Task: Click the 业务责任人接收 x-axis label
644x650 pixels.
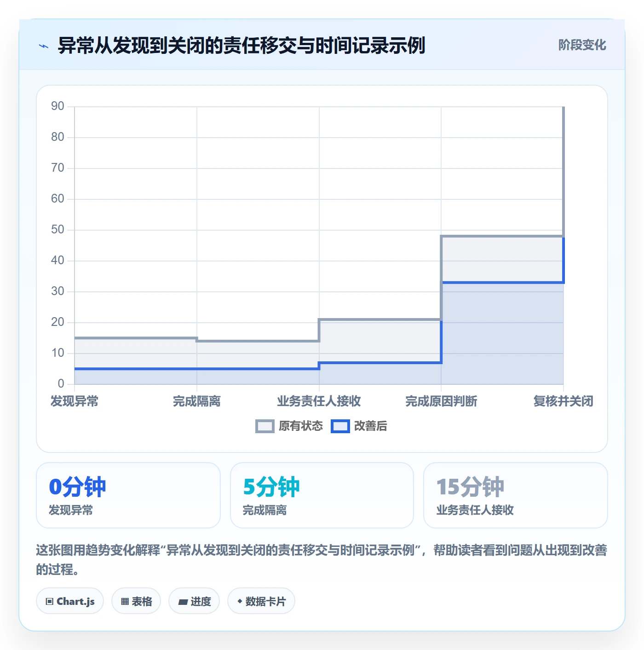Action: tap(319, 401)
